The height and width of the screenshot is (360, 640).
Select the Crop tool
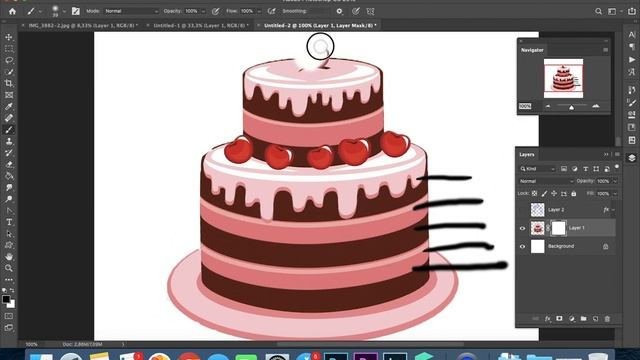coord(9,83)
